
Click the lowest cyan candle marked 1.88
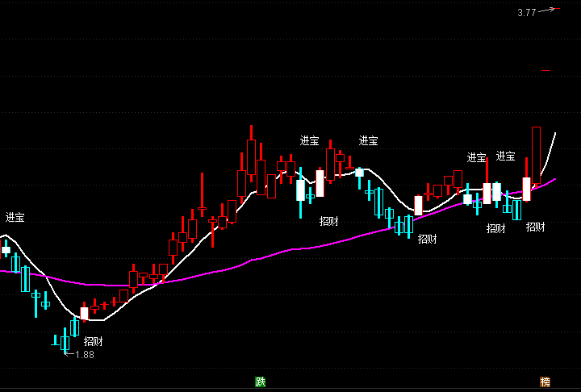[65, 342]
